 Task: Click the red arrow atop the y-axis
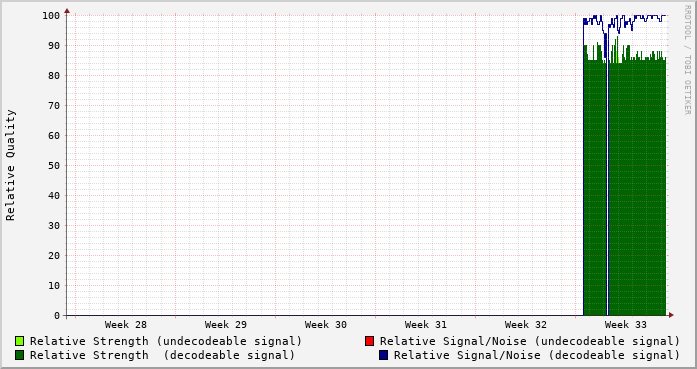click(x=67, y=11)
